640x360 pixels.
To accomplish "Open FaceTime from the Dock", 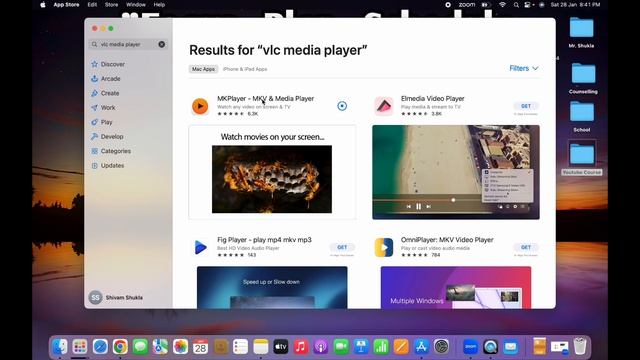I will [341, 347].
